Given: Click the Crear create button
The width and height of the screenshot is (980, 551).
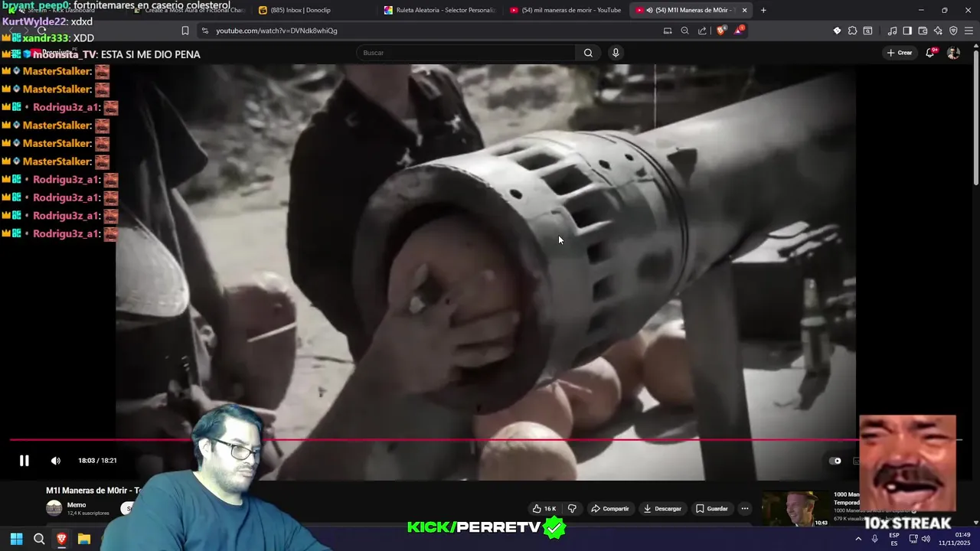Looking at the screenshot, I should 900,53.
